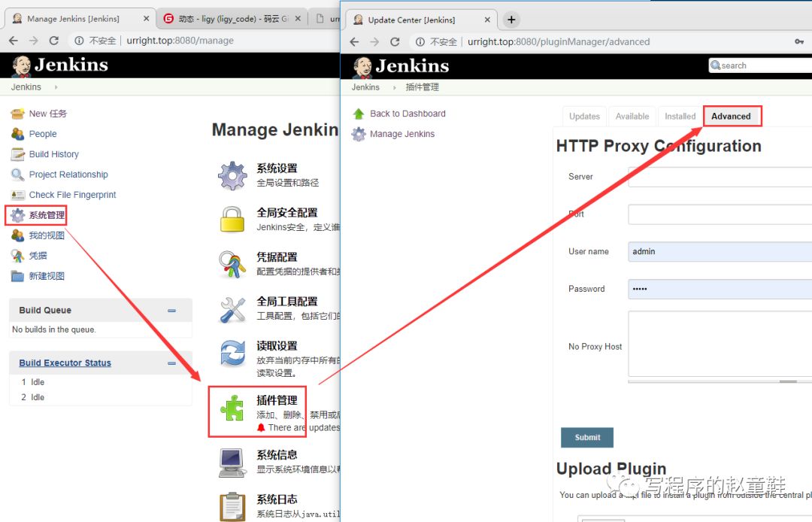Switch to the Available tab

[632, 117]
